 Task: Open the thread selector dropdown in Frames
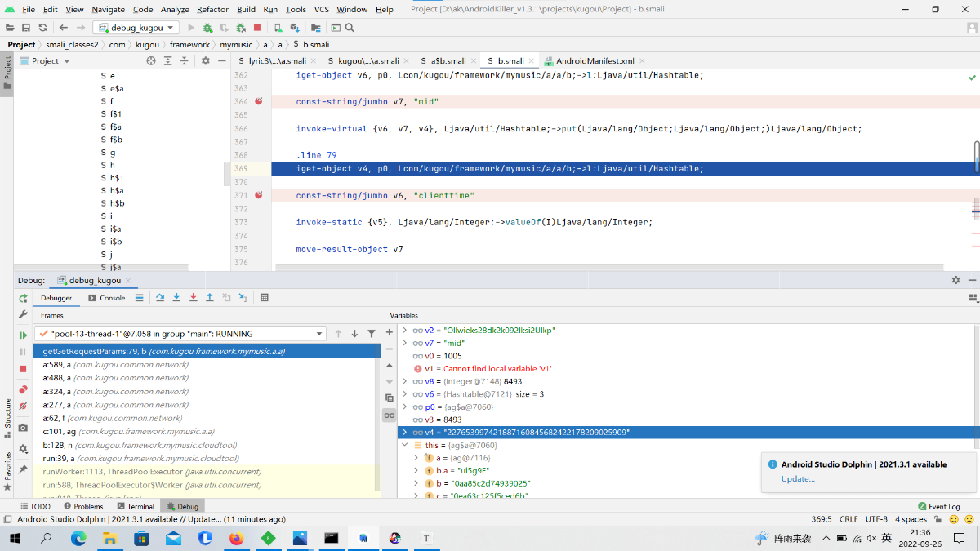[x=319, y=334]
